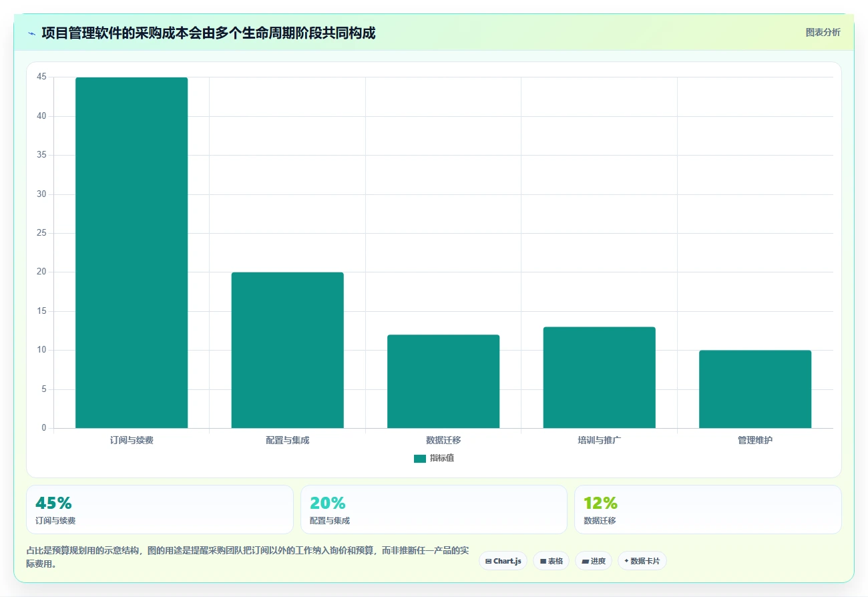Screen dimensions: 868x597
Task: Click the sparkle icon in the 数据卡片 chip
Action: 626,561
